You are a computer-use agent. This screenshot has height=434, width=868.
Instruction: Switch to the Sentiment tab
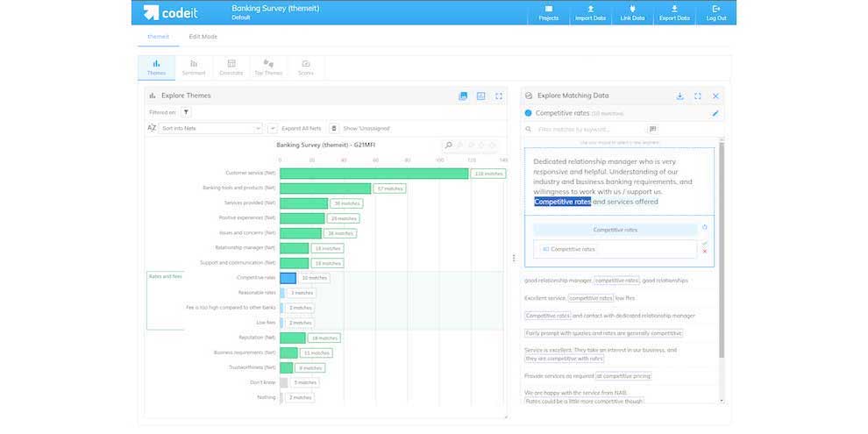[193, 68]
